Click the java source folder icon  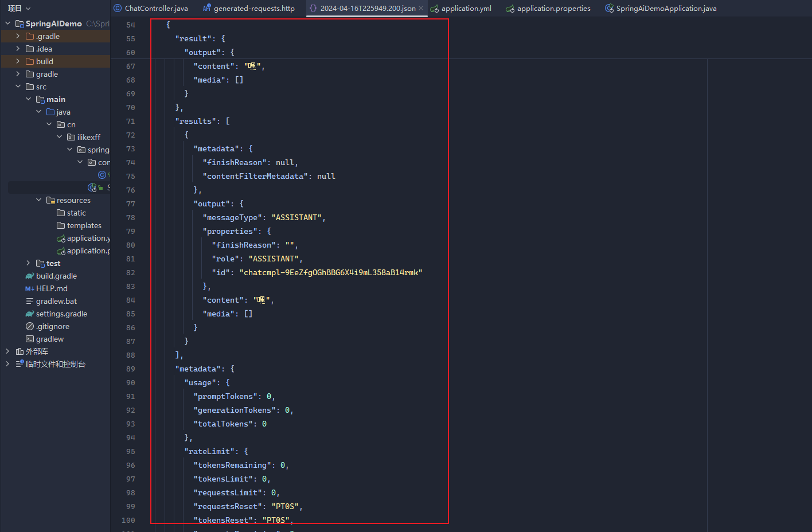click(50, 112)
